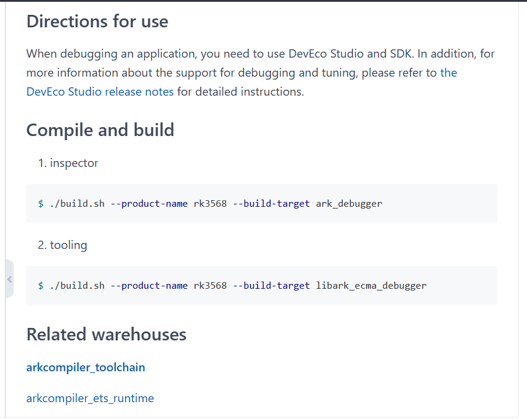The width and height of the screenshot is (527, 420).
Task: Click the "2. tooling" list item
Action: (62, 245)
